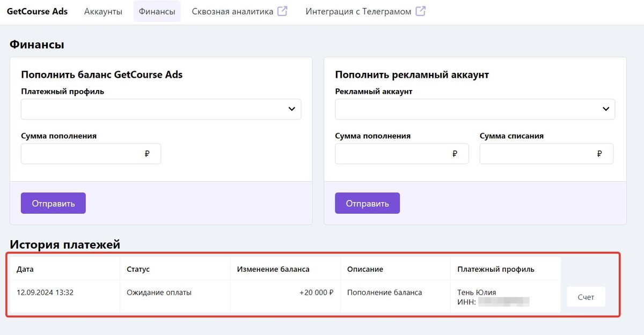Switch to the Финансы tab
This screenshot has height=335, width=644.
[157, 11]
